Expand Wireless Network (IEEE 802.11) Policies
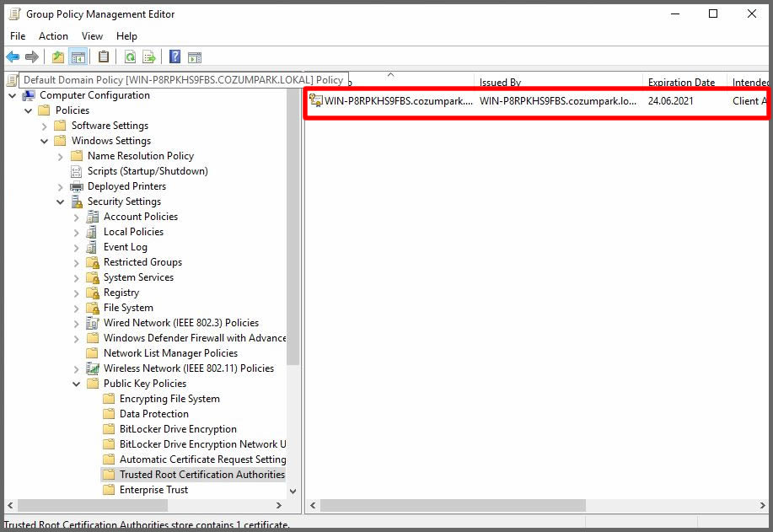Image resolution: width=773 pixels, height=532 pixels. [x=76, y=368]
